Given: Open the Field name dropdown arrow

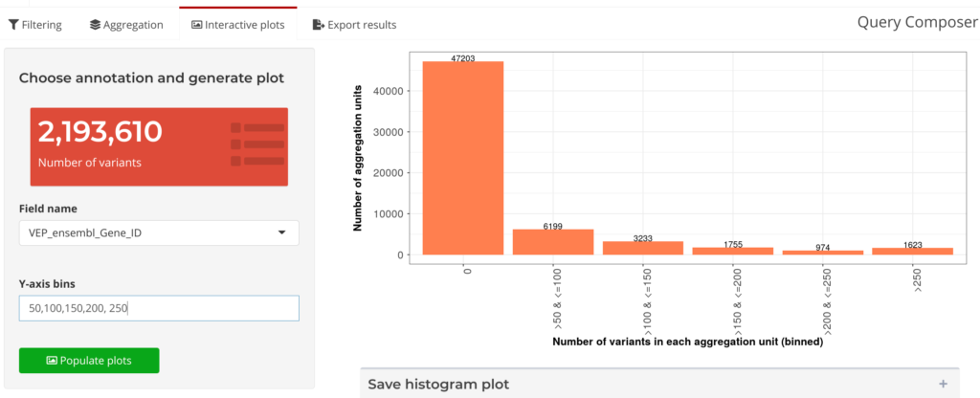Looking at the screenshot, I should pyautogui.click(x=282, y=233).
